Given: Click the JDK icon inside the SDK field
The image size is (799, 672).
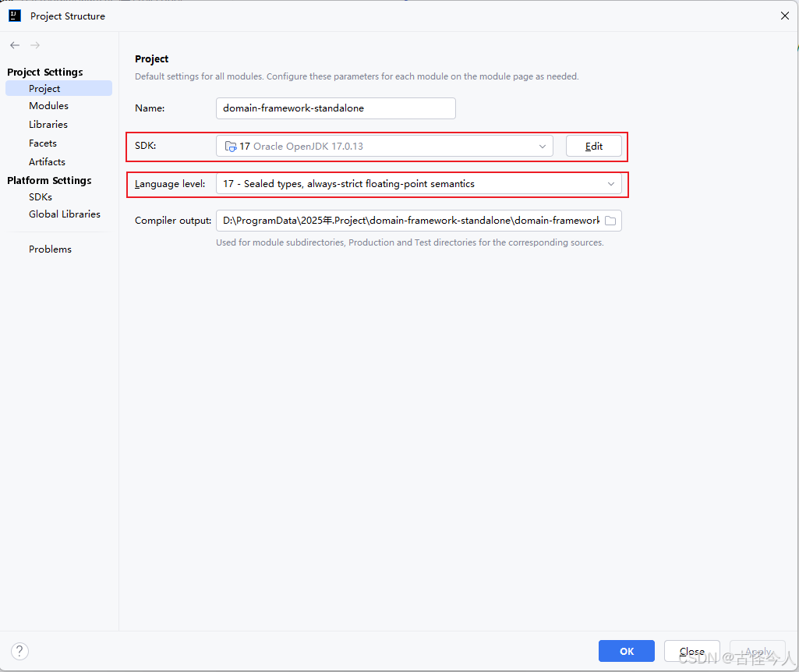Looking at the screenshot, I should (230, 146).
